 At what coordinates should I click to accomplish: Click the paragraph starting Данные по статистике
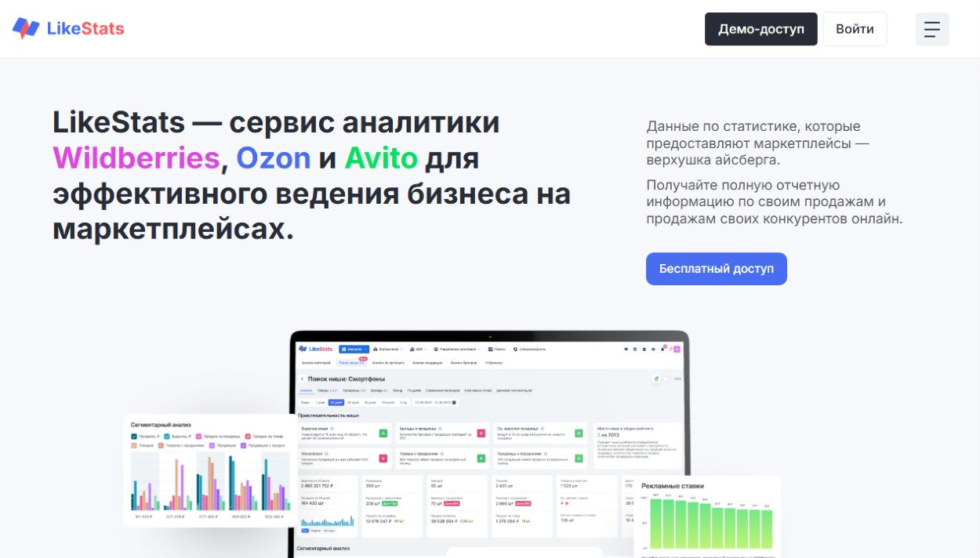[758, 143]
